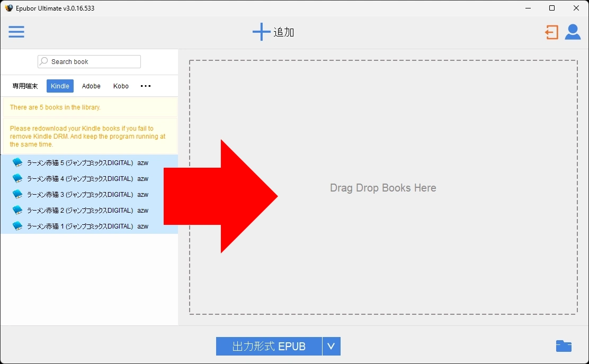The height and width of the screenshot is (364, 589).
Task: Switch to the Adobe tab
Action: (x=91, y=86)
